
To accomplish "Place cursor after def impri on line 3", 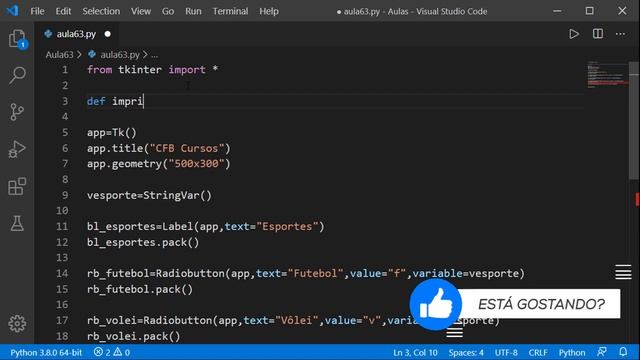I will (x=144, y=101).
